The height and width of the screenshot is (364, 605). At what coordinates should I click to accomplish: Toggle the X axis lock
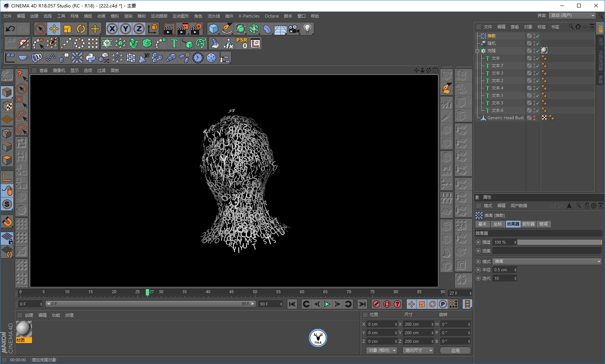[x=112, y=29]
